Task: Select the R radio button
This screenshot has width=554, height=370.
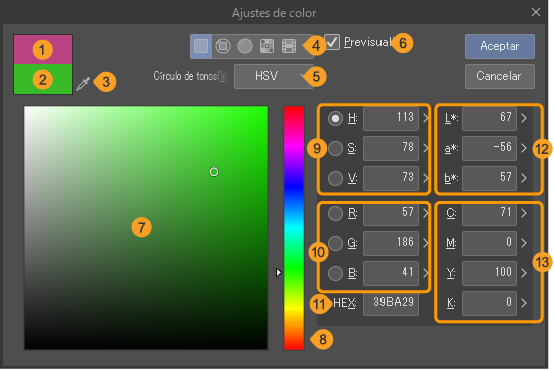Action: point(335,213)
